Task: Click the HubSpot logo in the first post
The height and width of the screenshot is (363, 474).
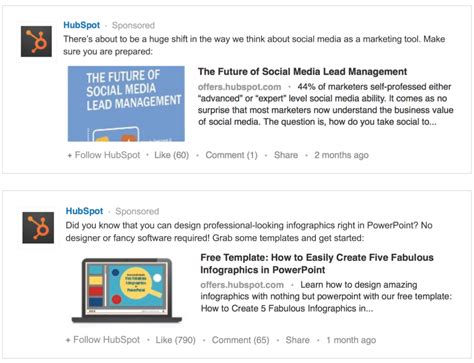Action: point(36,41)
